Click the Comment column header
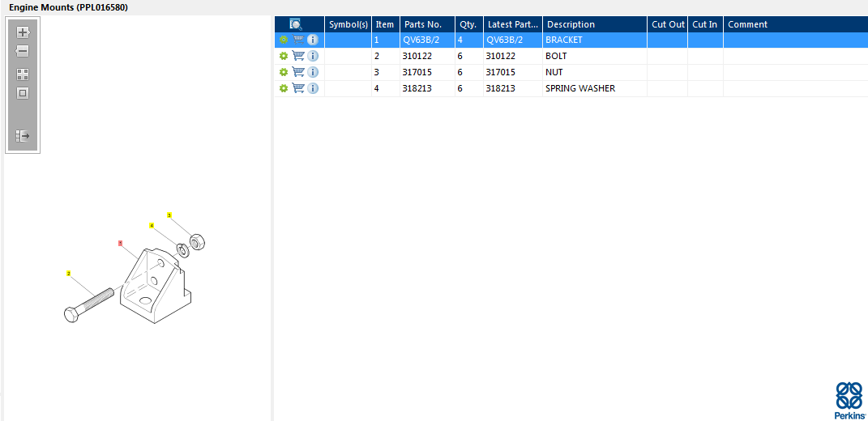The height and width of the screenshot is (421, 868). tap(796, 24)
